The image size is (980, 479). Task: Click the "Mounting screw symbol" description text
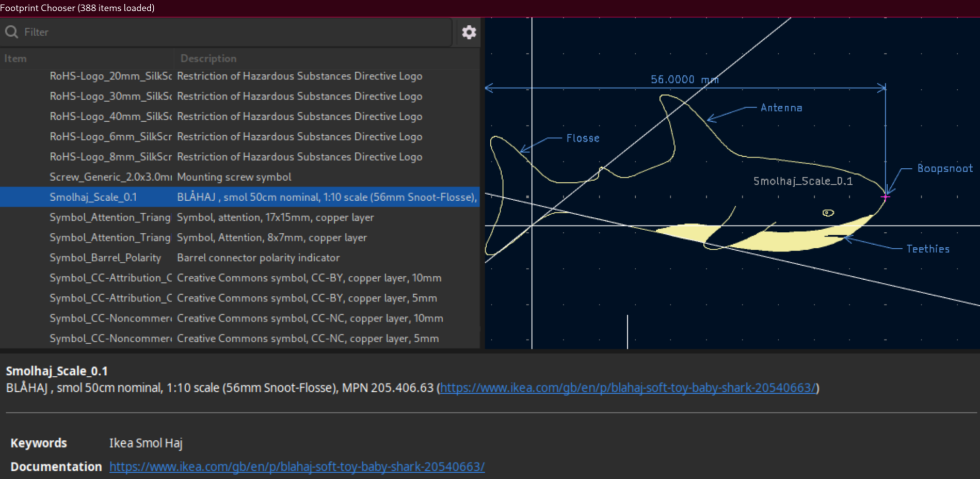(x=234, y=177)
